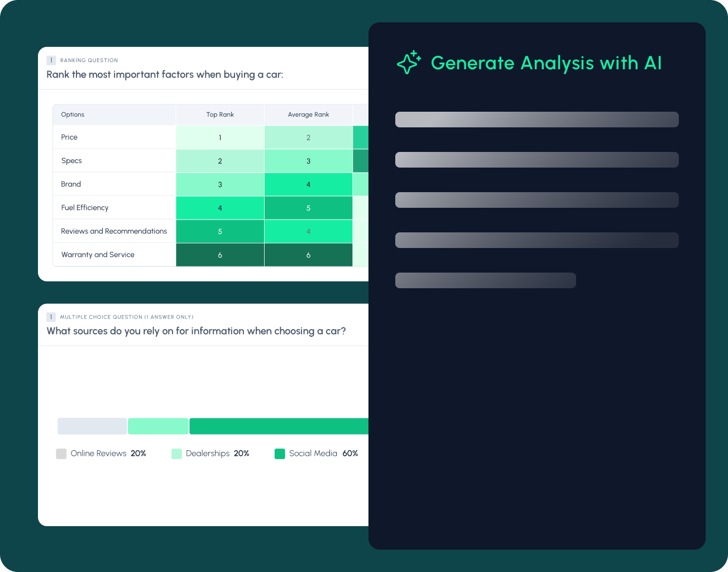Select the Warranty and Service row label
Screen dimensions: 728x572
pyautogui.click(x=98, y=254)
